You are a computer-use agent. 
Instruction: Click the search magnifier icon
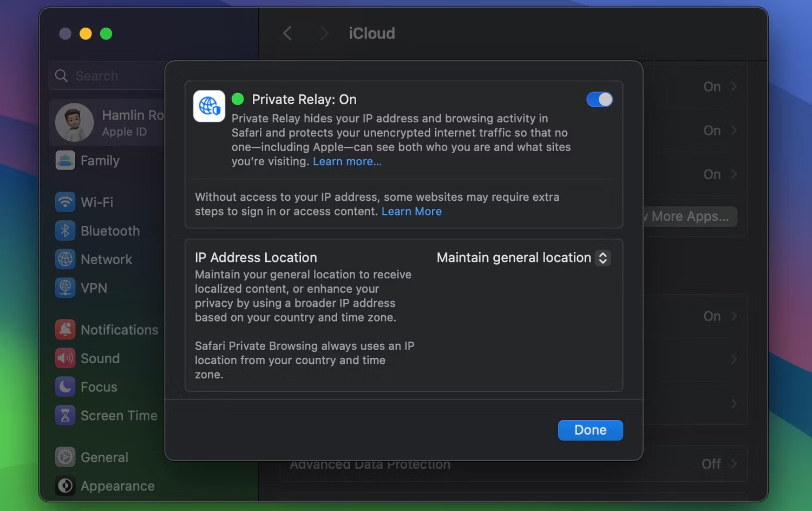62,76
